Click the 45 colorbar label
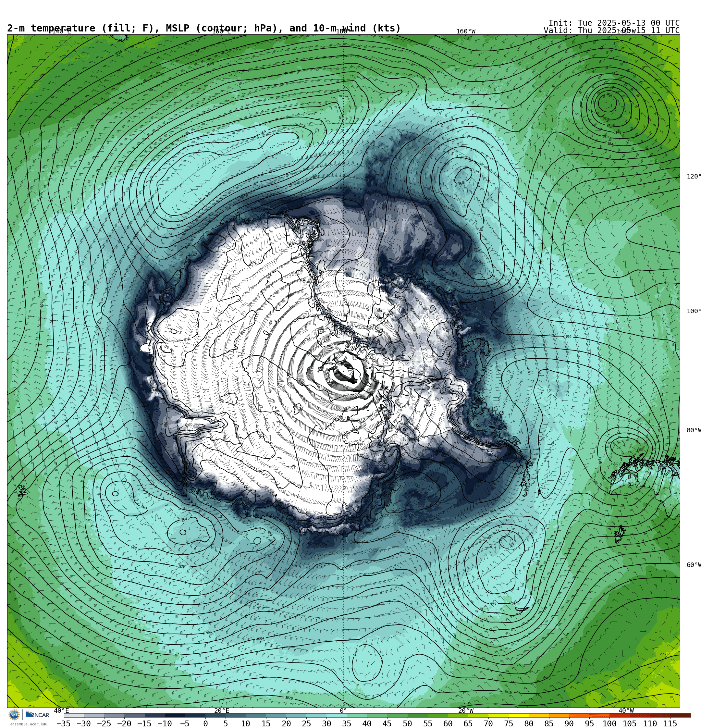The image size is (701, 728). (x=387, y=723)
